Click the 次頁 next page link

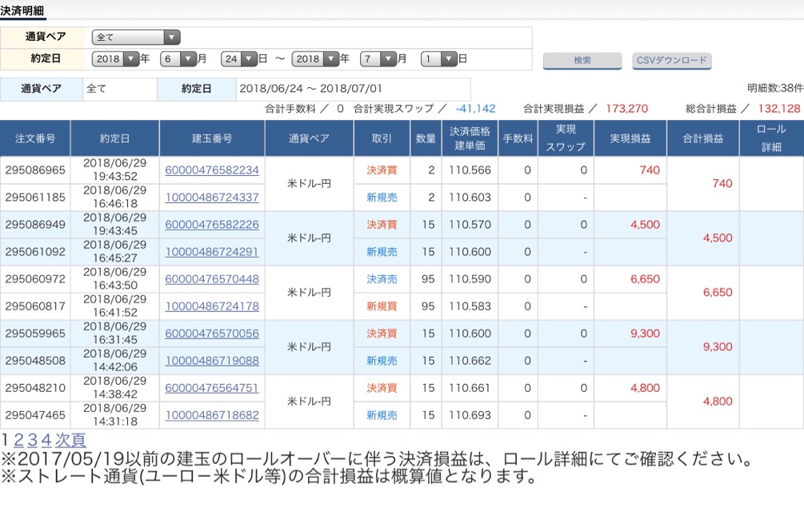(70, 440)
